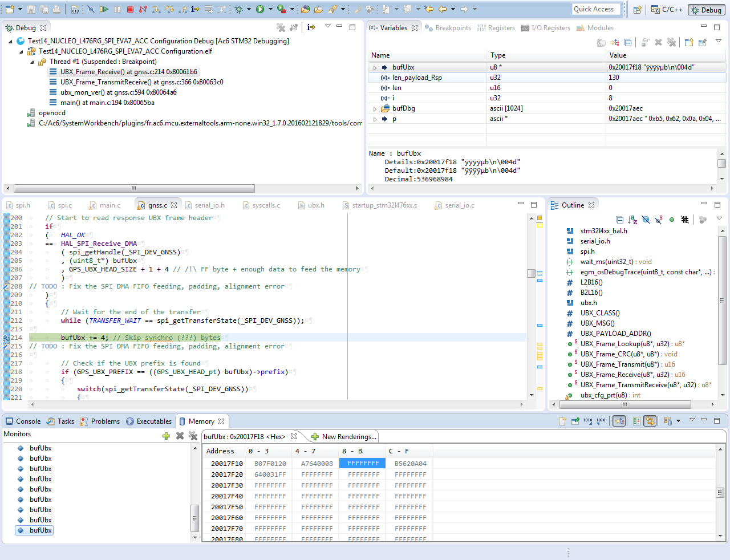Toggle Instruction Stepping Mode in main toolbar
730x560 pixels.
196,9
